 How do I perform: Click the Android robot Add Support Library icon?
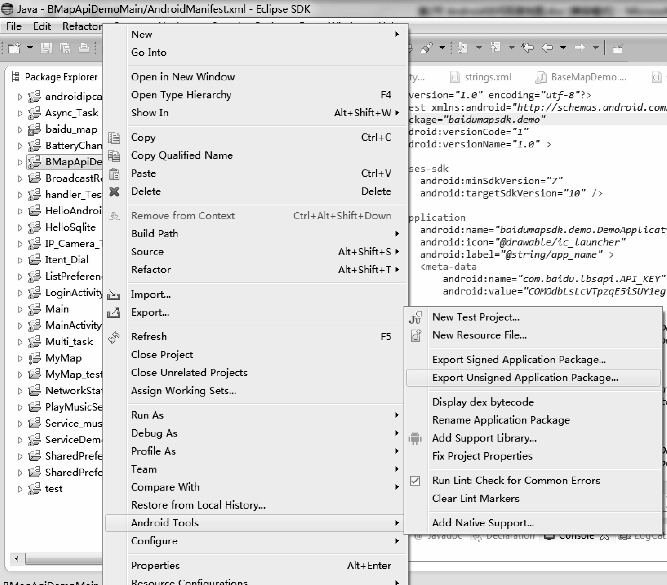[415, 439]
